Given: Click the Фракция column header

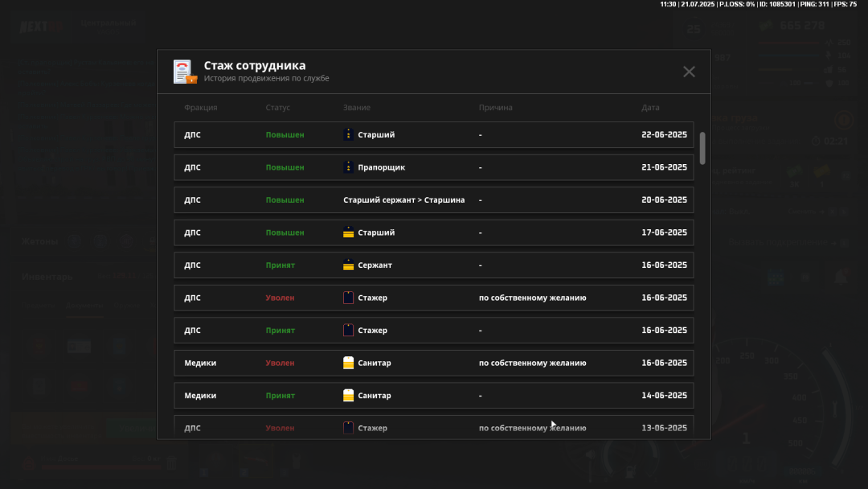Looking at the screenshot, I should tap(201, 108).
